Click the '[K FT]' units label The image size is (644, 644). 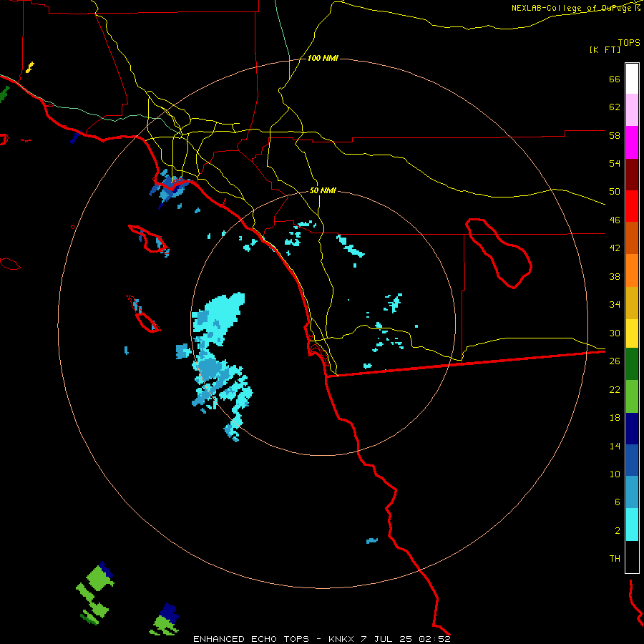pyautogui.click(x=605, y=50)
